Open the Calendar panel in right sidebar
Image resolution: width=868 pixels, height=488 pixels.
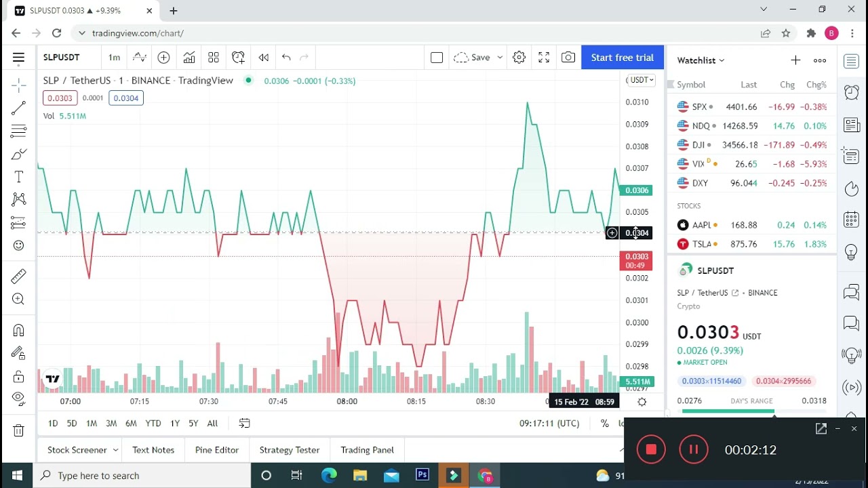(852, 220)
